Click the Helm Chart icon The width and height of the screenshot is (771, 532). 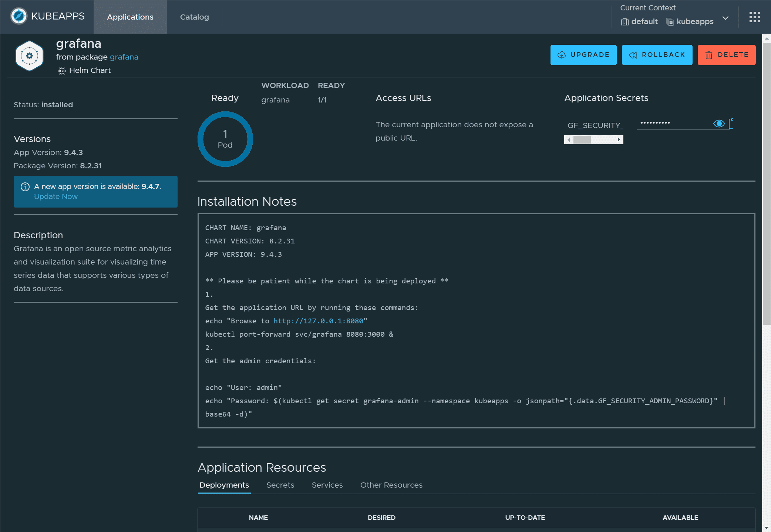(62, 71)
